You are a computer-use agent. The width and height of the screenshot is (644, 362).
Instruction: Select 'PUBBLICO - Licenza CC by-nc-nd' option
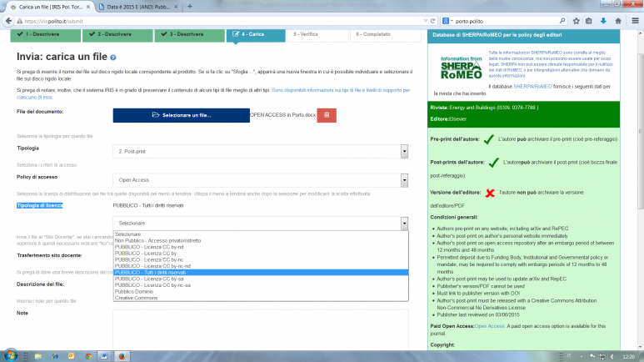261,266
